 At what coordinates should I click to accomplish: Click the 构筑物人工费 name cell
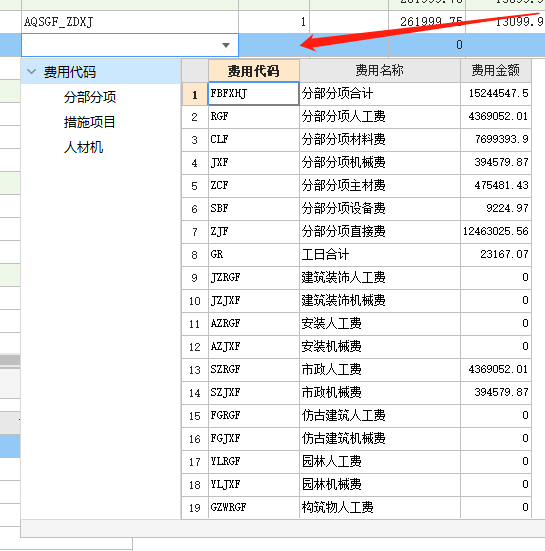tap(379, 507)
